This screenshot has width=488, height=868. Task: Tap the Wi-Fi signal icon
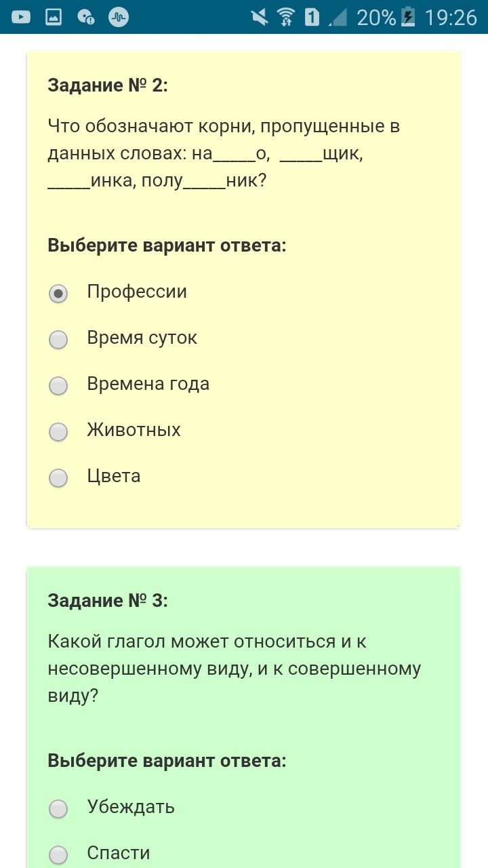tap(287, 17)
